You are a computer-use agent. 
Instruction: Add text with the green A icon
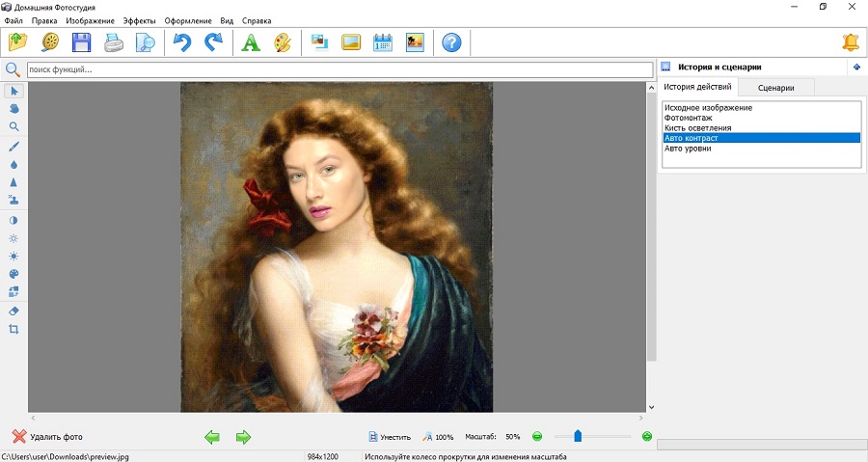point(250,42)
